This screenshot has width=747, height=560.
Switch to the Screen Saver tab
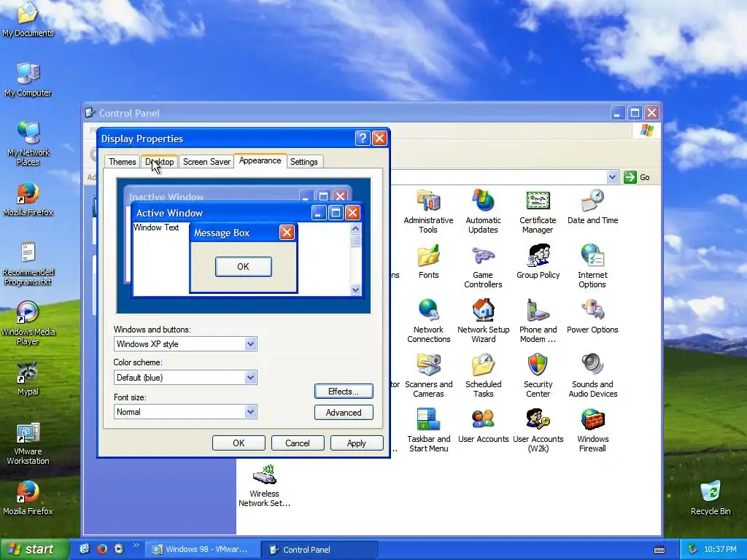206,162
